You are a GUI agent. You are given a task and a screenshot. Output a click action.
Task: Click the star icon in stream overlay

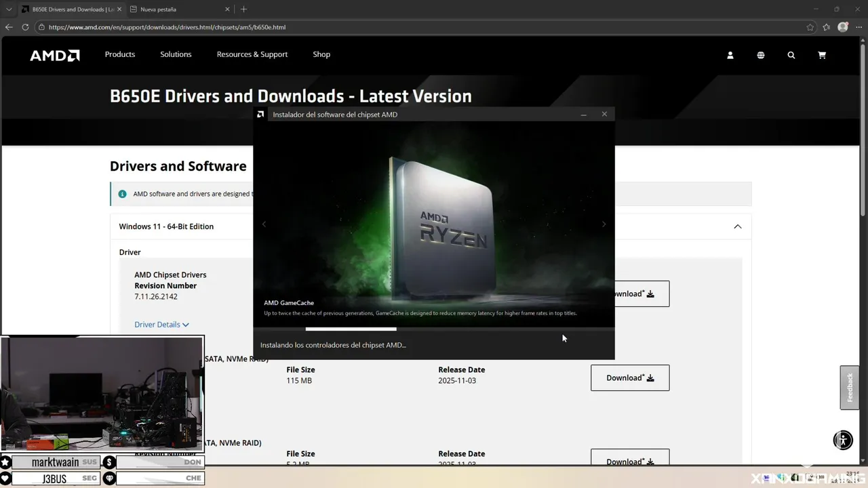(5, 462)
